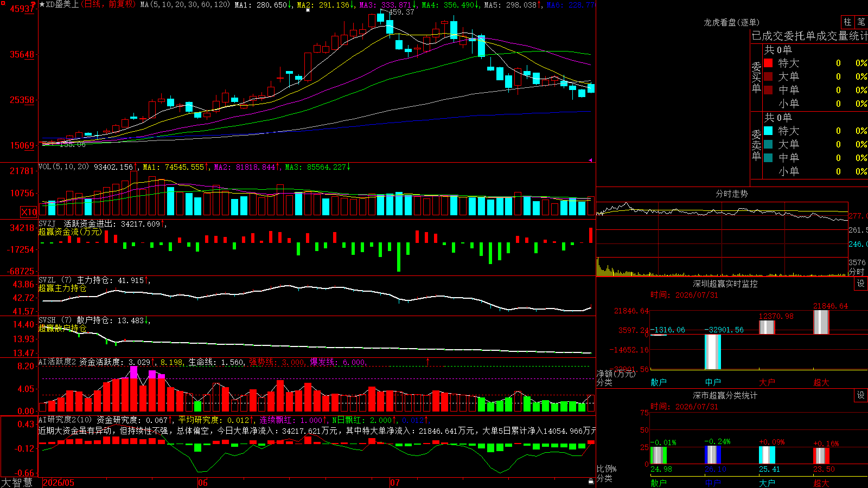Image resolution: width=868 pixels, height=488 pixels.
Task: Click the 中户 label in 深圳超赢实时监控
Action: [713, 382]
